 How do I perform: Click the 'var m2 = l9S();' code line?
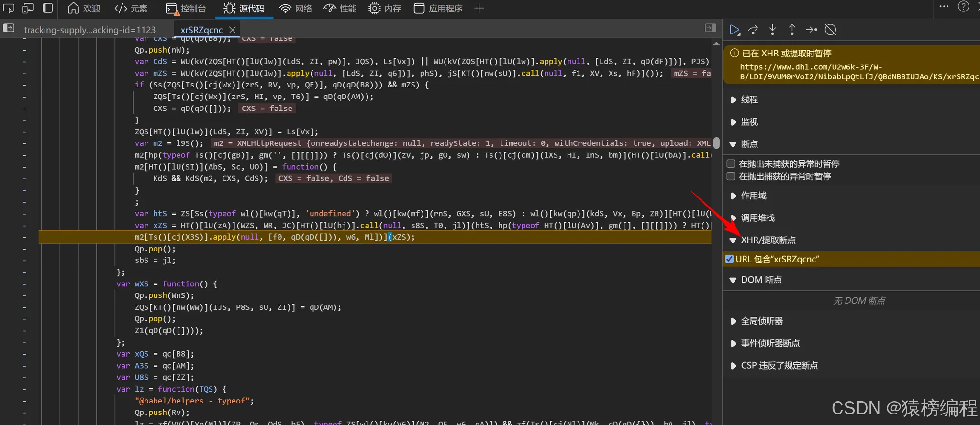tap(169, 143)
